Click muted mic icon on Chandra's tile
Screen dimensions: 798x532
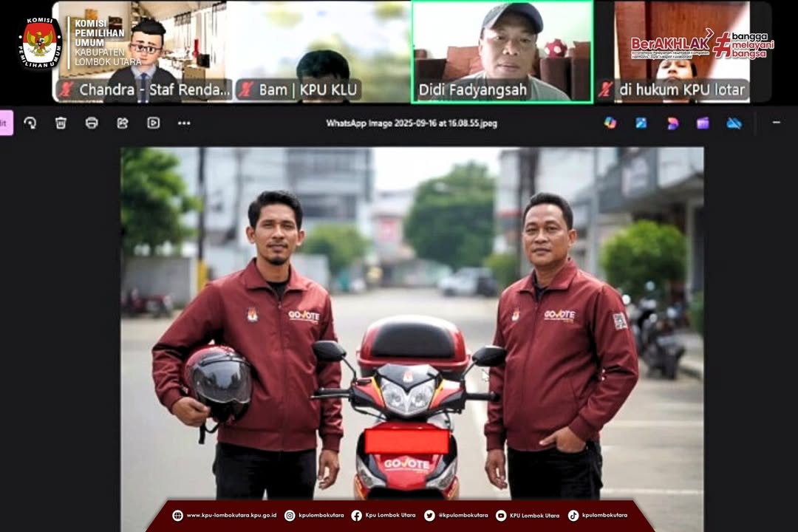(66, 90)
